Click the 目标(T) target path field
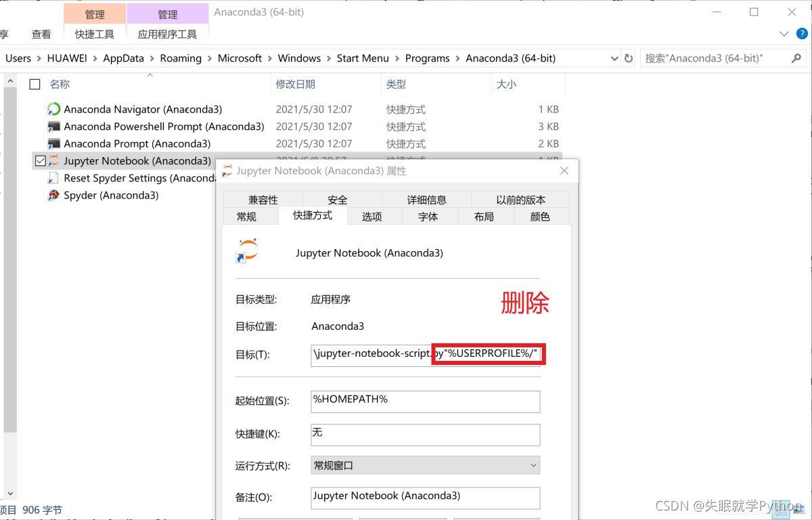This screenshot has width=812, height=520. point(426,355)
